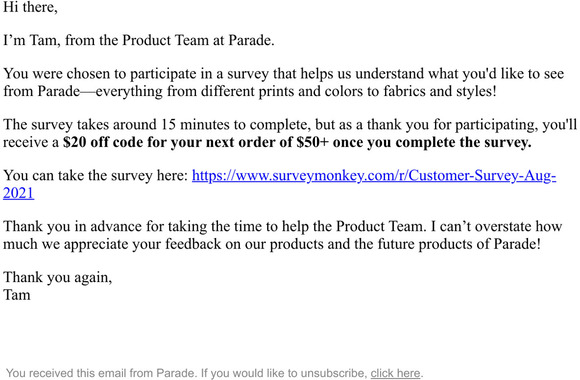Click the bold "once you complete the survey." text

pos(432,142)
